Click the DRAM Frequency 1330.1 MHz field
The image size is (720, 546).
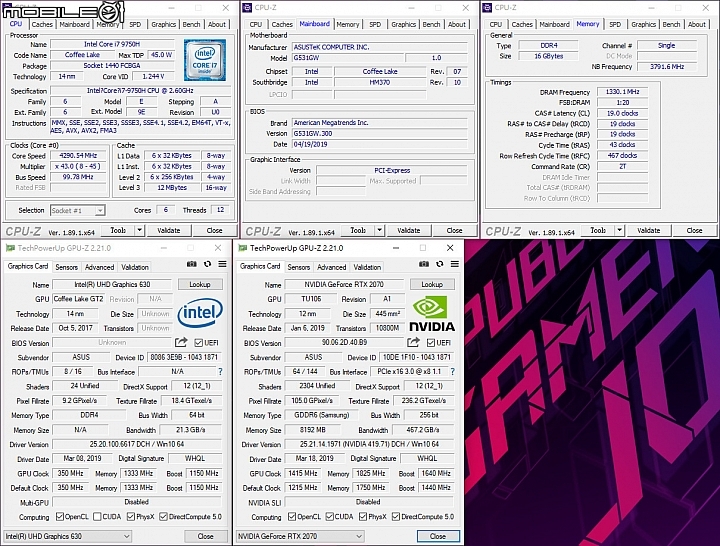pyautogui.click(x=622, y=92)
